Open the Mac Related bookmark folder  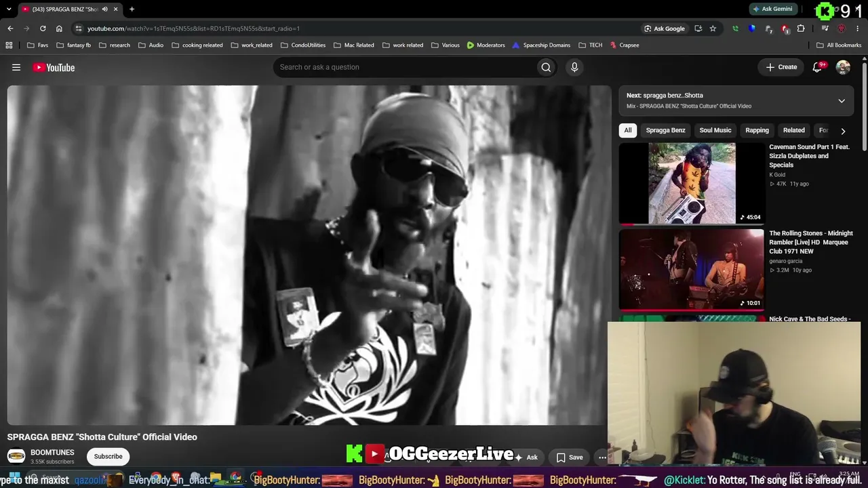[x=353, y=45]
